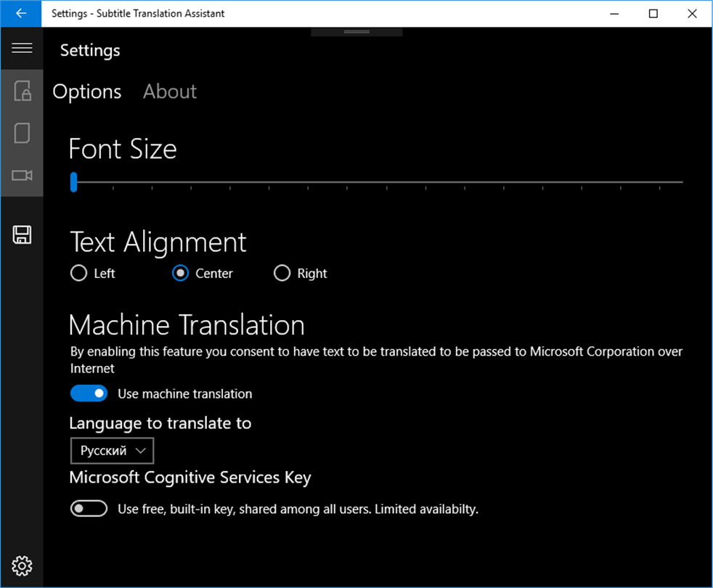Screen dimensions: 713x588
Task: Maximize the Settings window
Action: coord(653,14)
